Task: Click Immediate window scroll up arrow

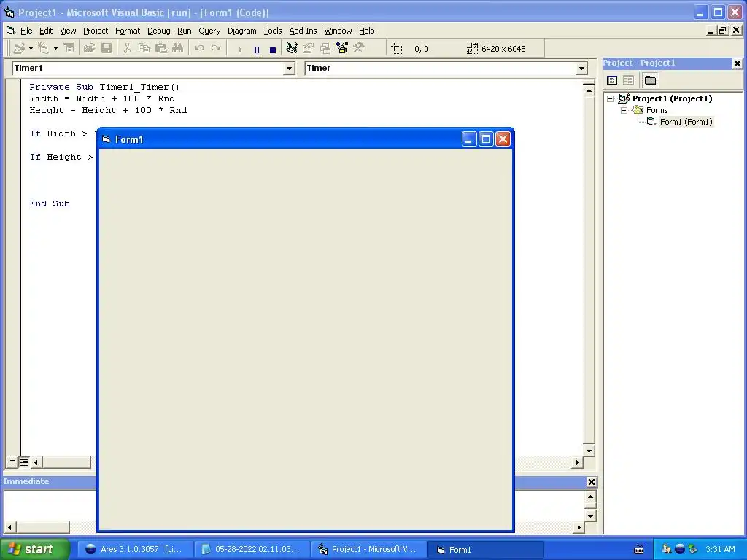Action: coord(590,497)
